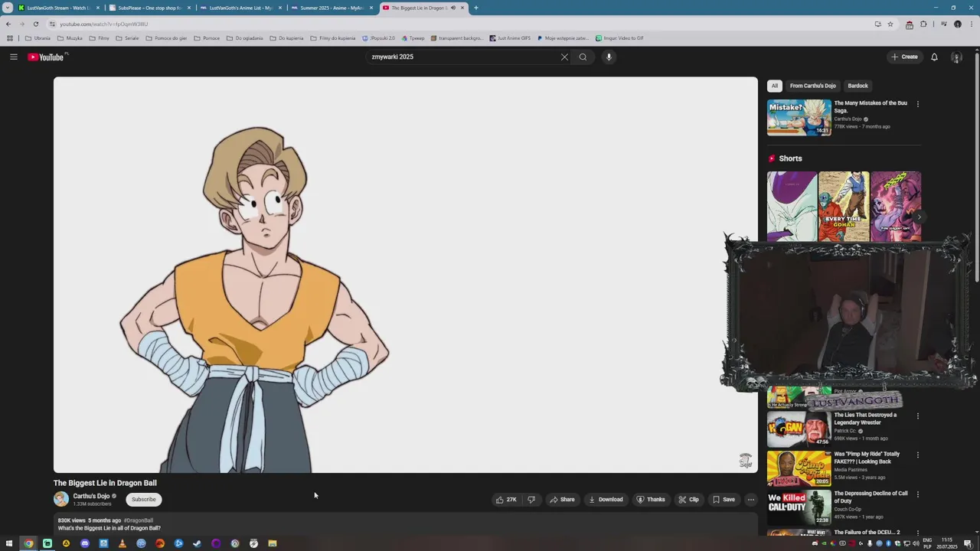This screenshot has width=980, height=551.
Task: Select the Bardock filter chip
Action: (857, 86)
